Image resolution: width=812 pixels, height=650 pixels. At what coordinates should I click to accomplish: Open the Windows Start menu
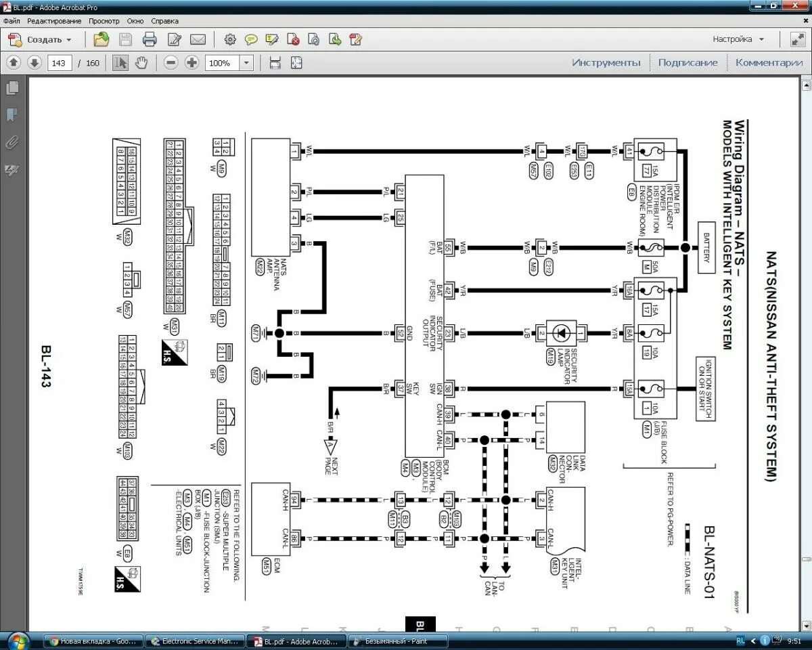click(x=18, y=641)
